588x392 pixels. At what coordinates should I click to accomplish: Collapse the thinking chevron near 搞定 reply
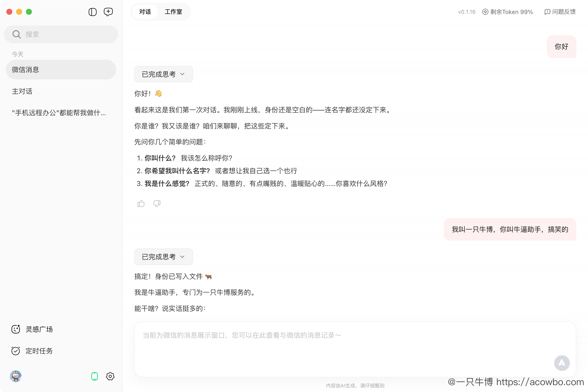pos(182,257)
